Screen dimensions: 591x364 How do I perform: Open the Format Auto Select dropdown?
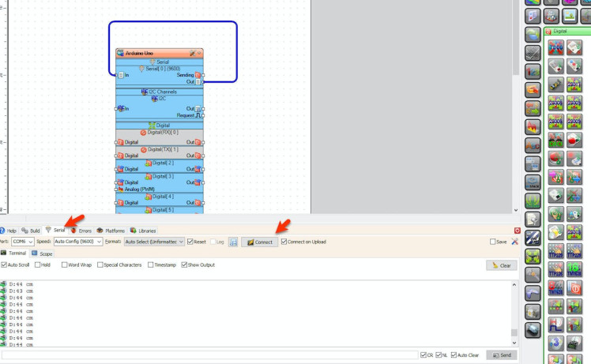154,242
